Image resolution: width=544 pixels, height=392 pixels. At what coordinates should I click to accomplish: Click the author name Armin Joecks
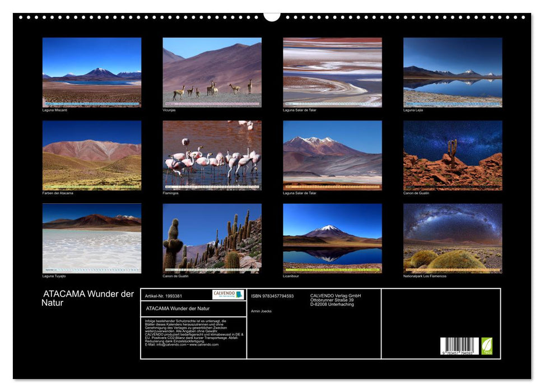261,311
